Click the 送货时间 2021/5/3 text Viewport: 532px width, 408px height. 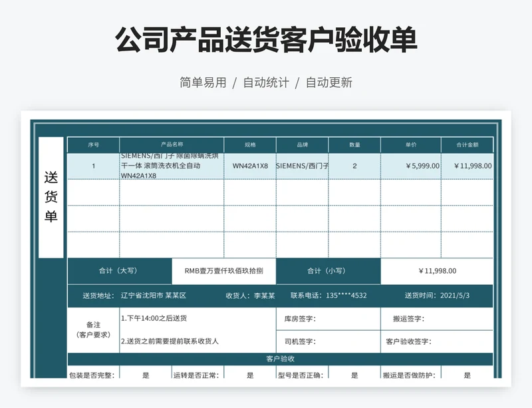[437, 296]
